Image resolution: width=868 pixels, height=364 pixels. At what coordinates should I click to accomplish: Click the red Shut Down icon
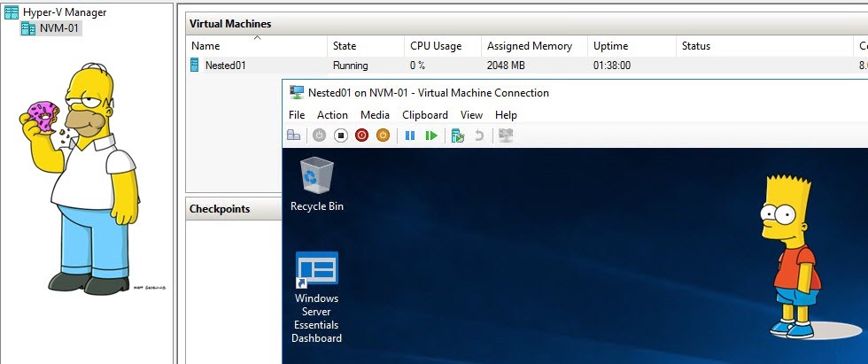pyautogui.click(x=361, y=136)
